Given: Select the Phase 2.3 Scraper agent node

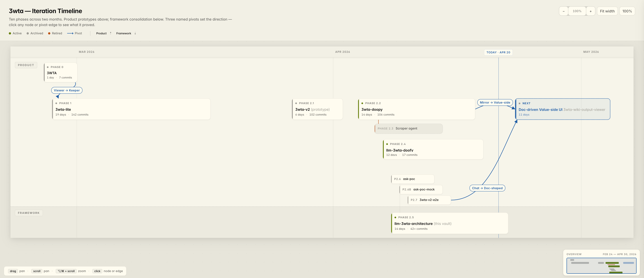Looking at the screenshot, I should [x=409, y=129].
